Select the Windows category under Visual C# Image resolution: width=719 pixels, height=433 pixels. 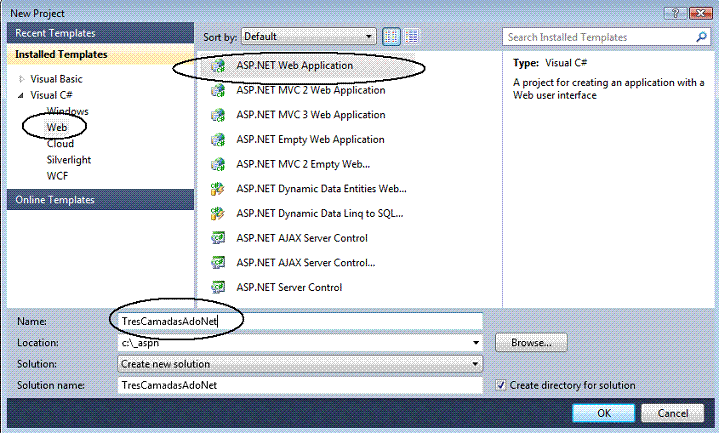click(x=67, y=111)
